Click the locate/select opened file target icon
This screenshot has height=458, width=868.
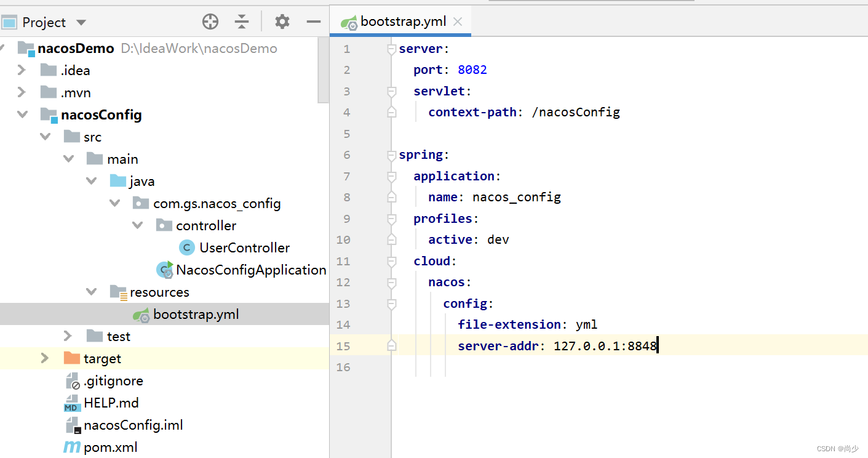click(210, 22)
